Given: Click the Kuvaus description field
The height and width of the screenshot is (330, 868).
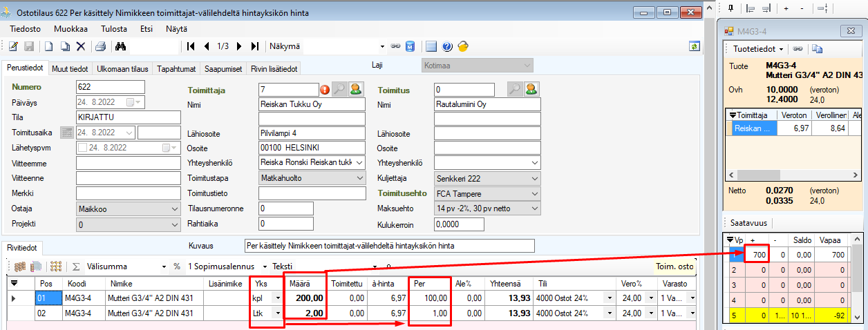Looking at the screenshot, I should point(390,246).
